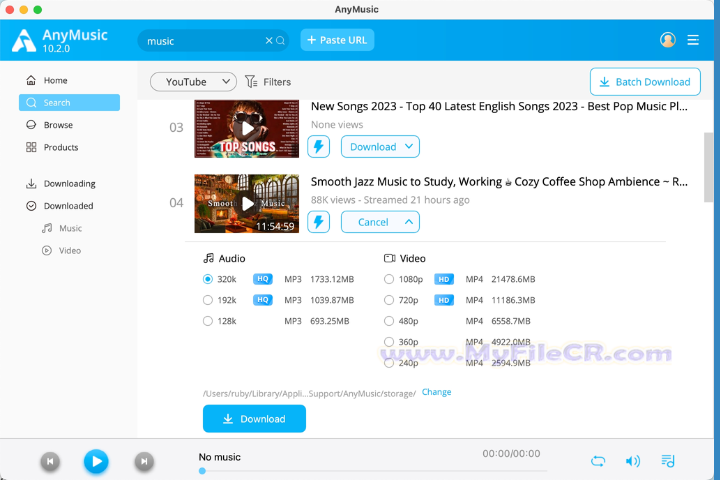Click the Smooth Jazz Music to Study title
720x480 pixels.
click(x=499, y=181)
